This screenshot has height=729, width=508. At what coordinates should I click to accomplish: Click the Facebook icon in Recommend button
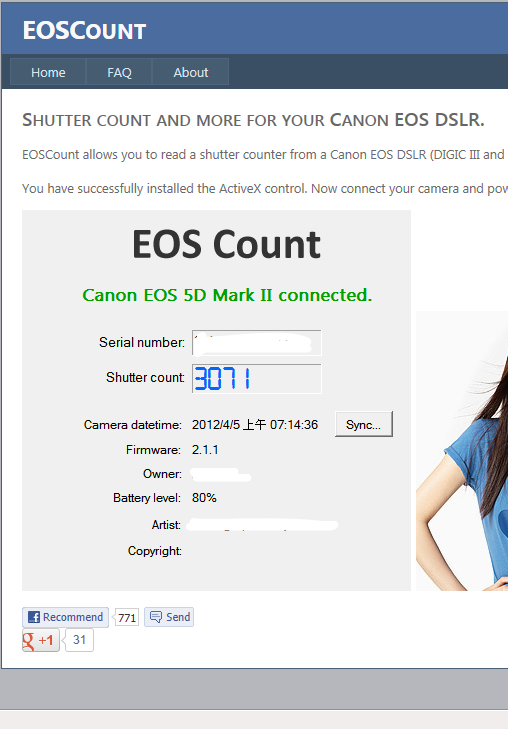coord(33,617)
